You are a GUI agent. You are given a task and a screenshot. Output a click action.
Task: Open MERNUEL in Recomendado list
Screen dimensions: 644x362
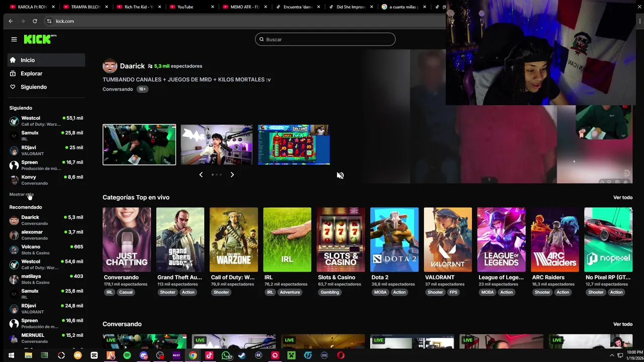[46, 338]
